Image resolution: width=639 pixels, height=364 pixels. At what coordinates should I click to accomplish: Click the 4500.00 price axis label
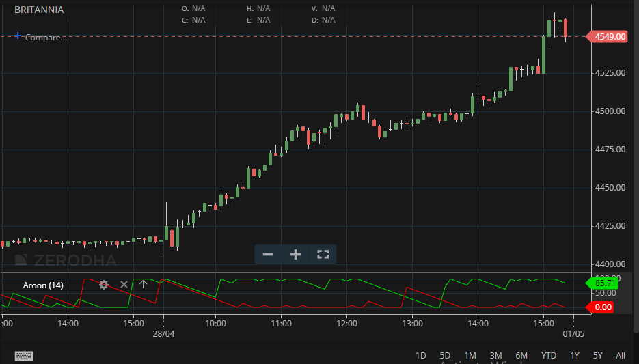pos(610,111)
